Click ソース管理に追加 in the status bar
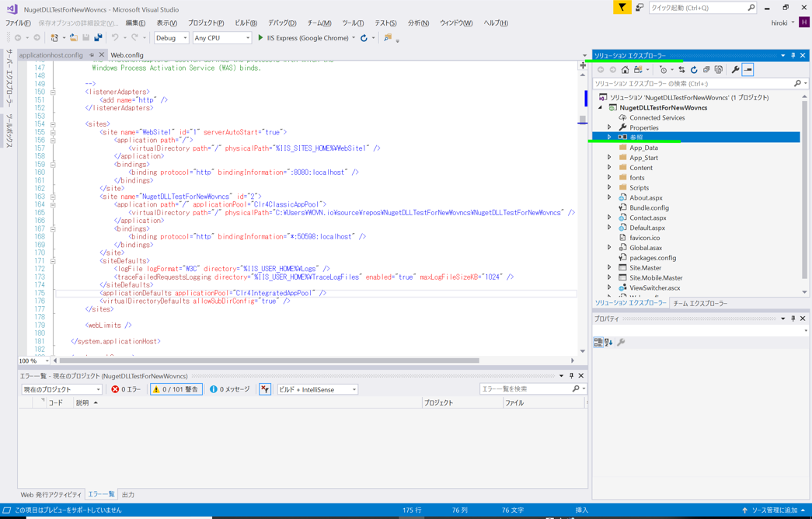The width and height of the screenshot is (812, 519). 773,510
